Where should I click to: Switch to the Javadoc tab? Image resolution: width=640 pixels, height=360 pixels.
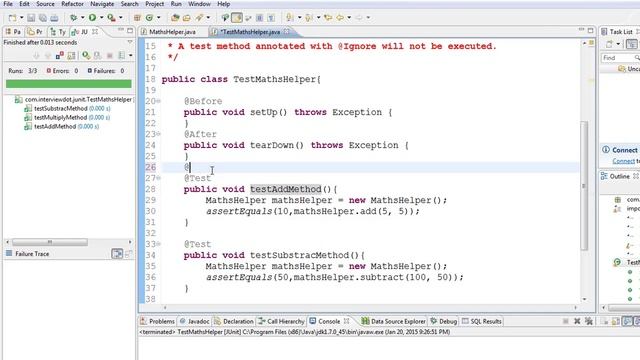click(x=195, y=321)
